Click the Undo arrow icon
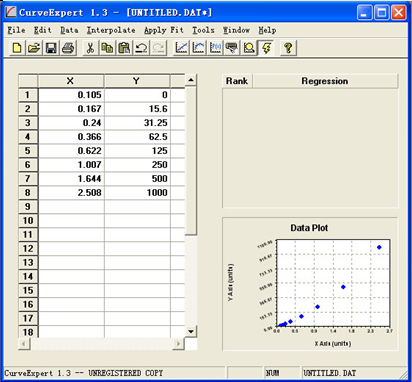This screenshot has width=412, height=382. pyautogui.click(x=141, y=48)
